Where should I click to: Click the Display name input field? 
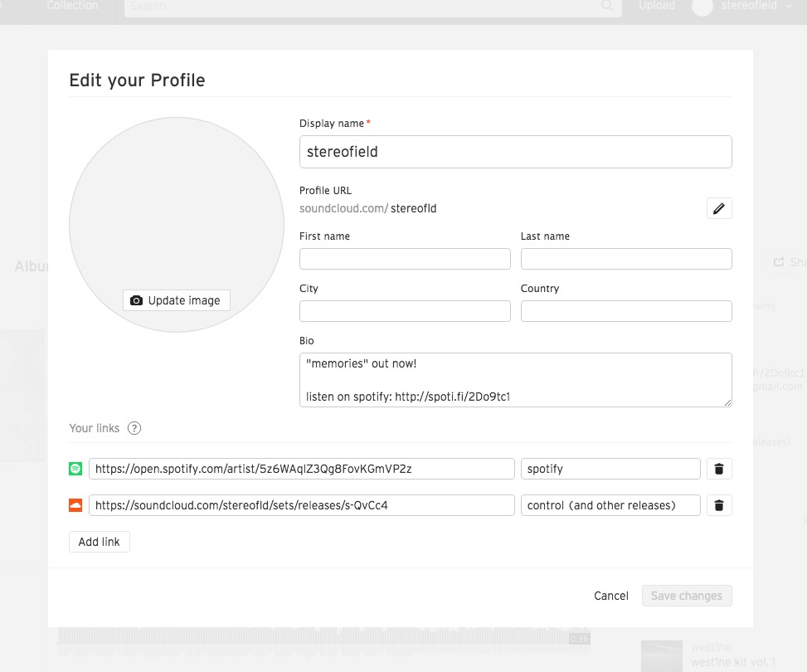[x=515, y=152]
